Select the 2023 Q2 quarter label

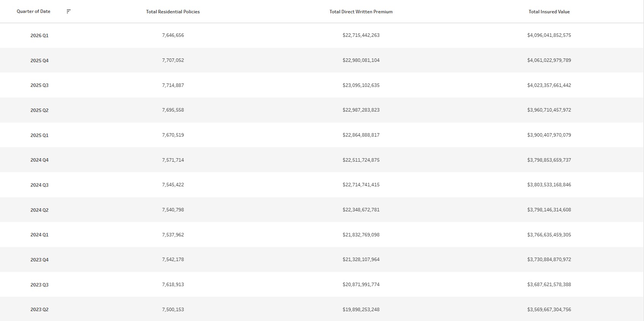tap(39, 310)
